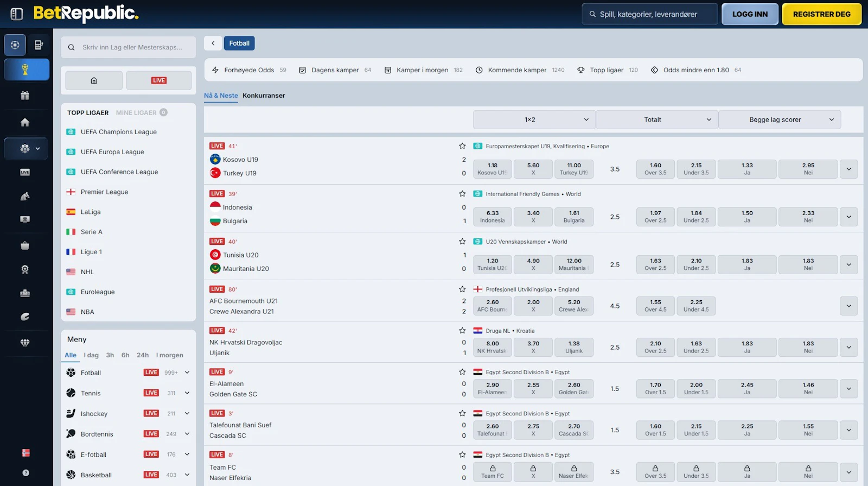Click the sidebar collapse icon beside BetRepublic logo
The image size is (868, 486).
click(x=17, y=14)
